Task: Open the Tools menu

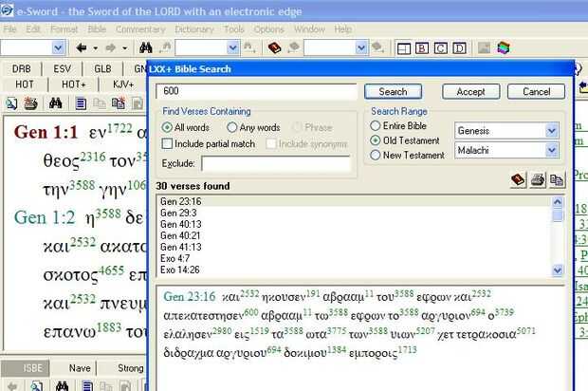Action: pyautogui.click(x=234, y=29)
